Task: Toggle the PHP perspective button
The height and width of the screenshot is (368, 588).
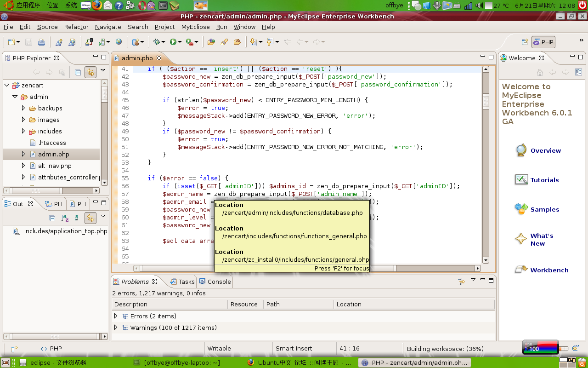Action: tap(543, 42)
